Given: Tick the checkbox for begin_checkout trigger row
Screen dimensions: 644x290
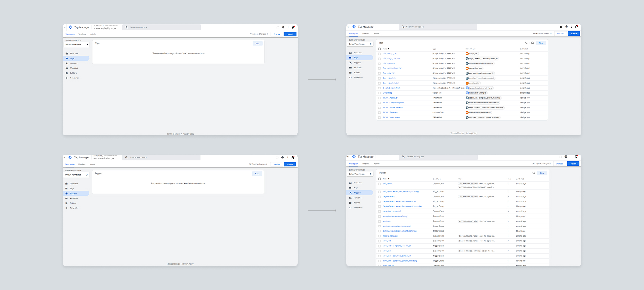Looking at the screenshot, I should pyautogui.click(x=380, y=196).
